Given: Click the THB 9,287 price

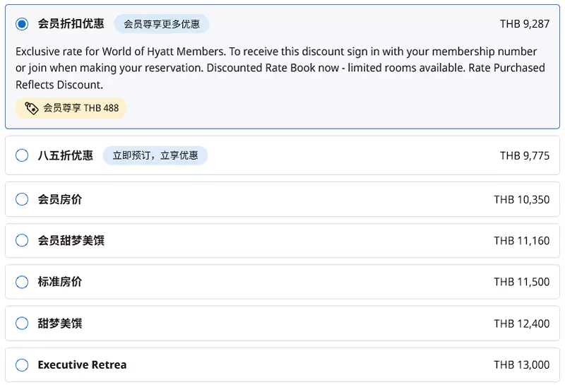Looking at the screenshot, I should [x=524, y=24].
